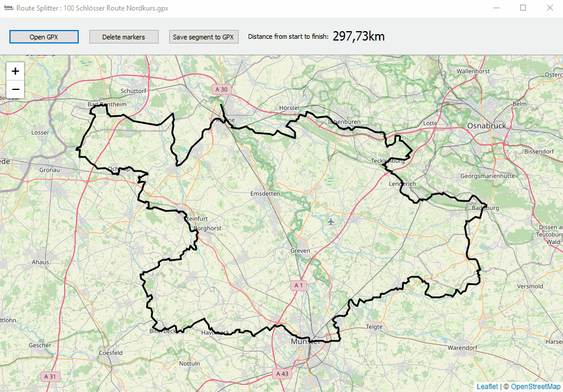Click the Nottuln town label
This screenshot has height=392, width=563.
pos(190,363)
